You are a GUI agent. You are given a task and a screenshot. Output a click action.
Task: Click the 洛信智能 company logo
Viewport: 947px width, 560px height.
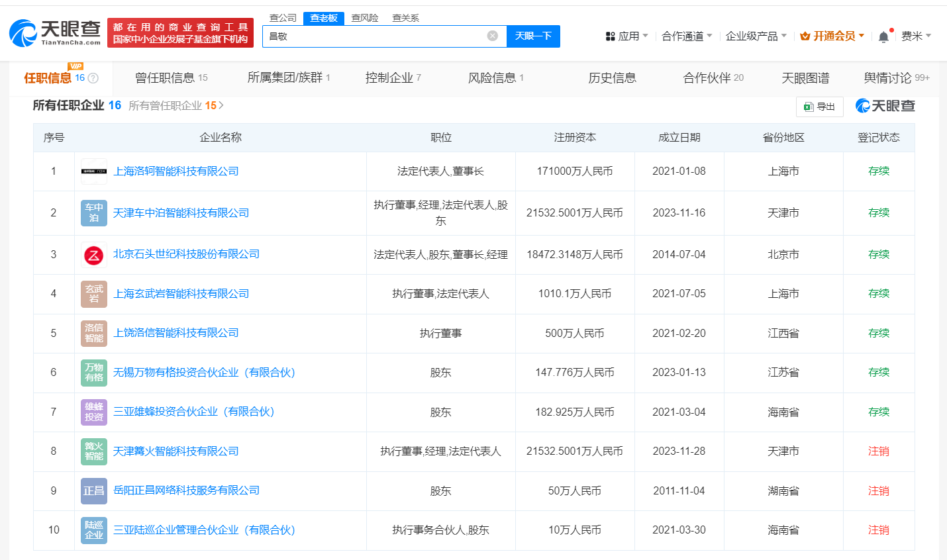click(x=94, y=333)
